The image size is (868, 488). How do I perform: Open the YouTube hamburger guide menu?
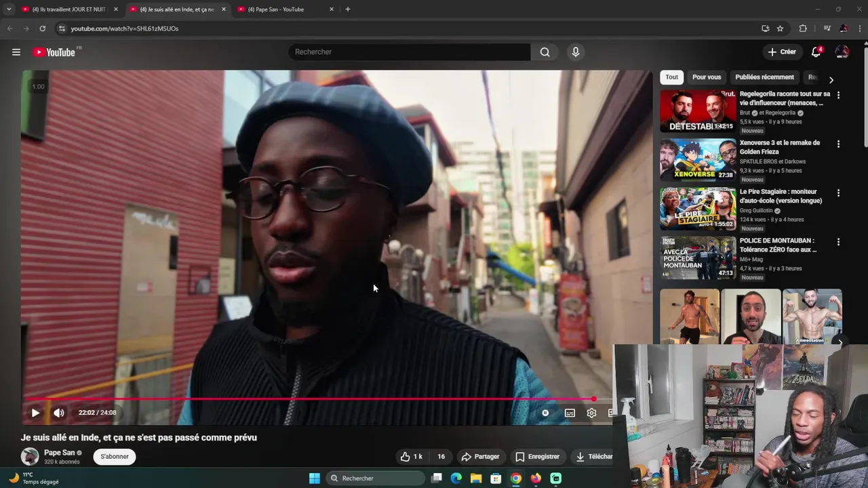[16, 52]
